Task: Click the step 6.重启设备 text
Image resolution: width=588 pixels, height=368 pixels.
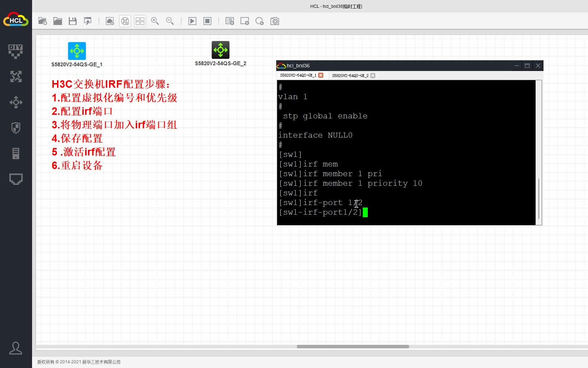Action: tap(77, 165)
